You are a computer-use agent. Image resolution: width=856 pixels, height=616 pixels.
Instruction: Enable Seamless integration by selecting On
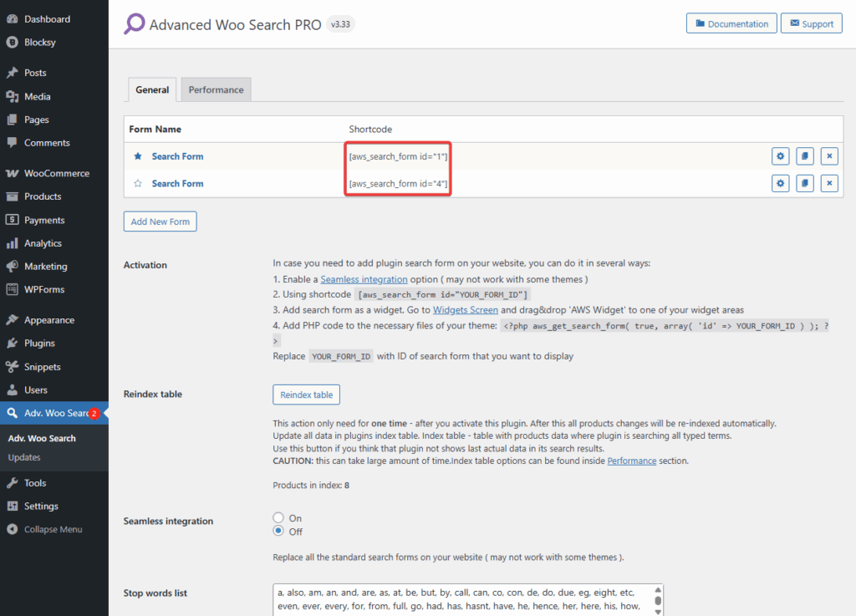coord(278,517)
